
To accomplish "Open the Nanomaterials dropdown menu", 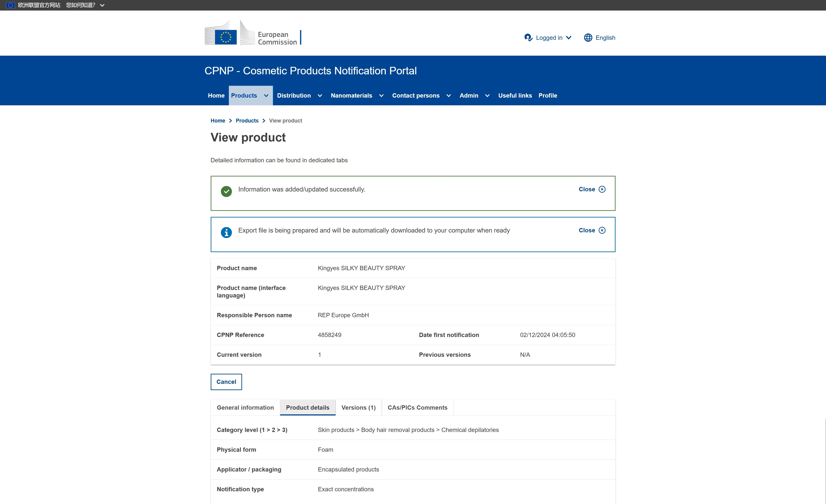I will tap(381, 95).
